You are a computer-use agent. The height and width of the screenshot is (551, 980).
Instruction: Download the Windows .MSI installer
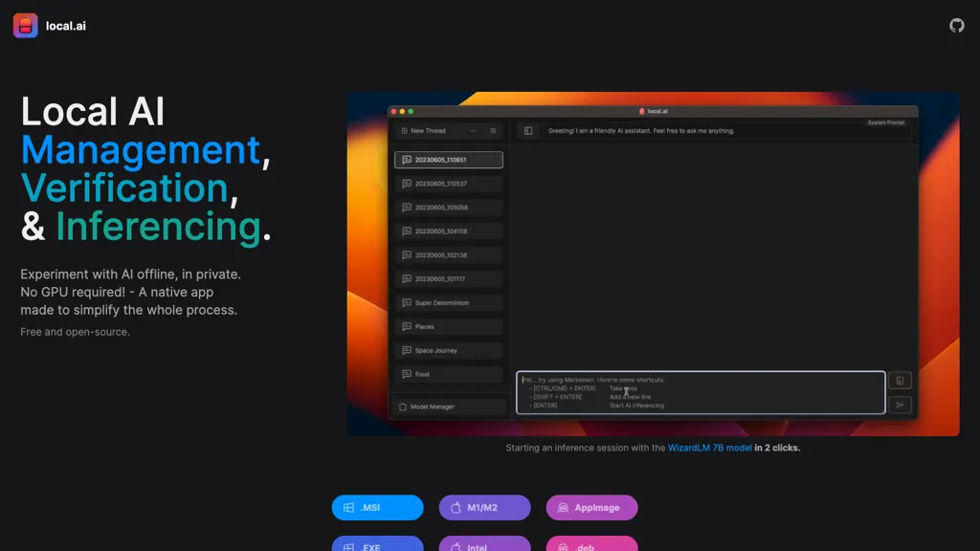point(377,508)
